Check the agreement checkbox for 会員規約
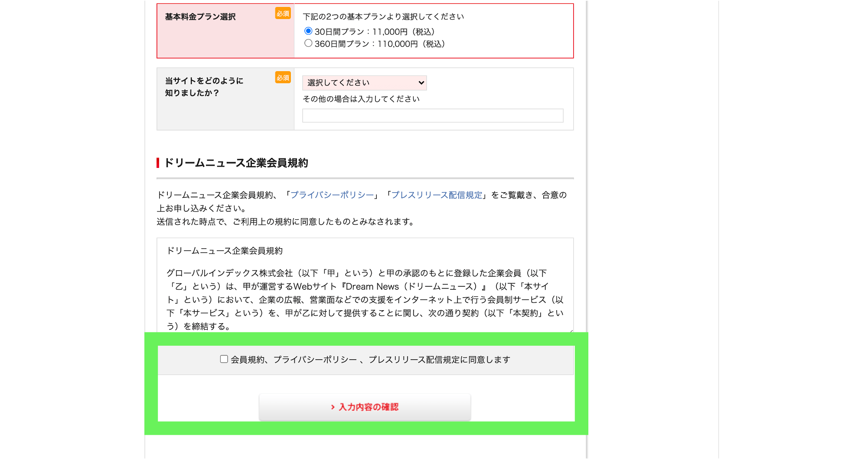 224,359
